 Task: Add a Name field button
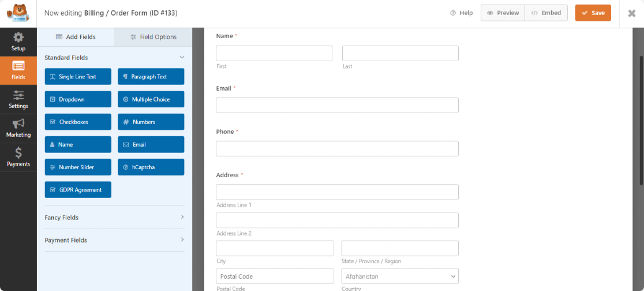click(78, 144)
